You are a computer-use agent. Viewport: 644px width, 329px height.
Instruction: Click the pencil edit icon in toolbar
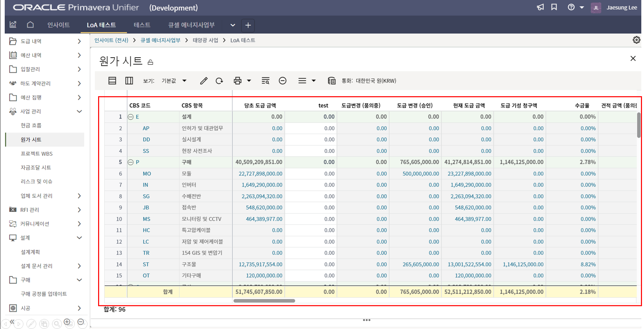click(204, 81)
